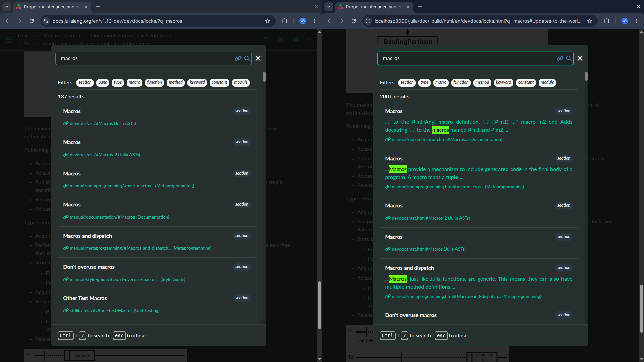Enable the 'keyword' filter in left search

[197, 82]
